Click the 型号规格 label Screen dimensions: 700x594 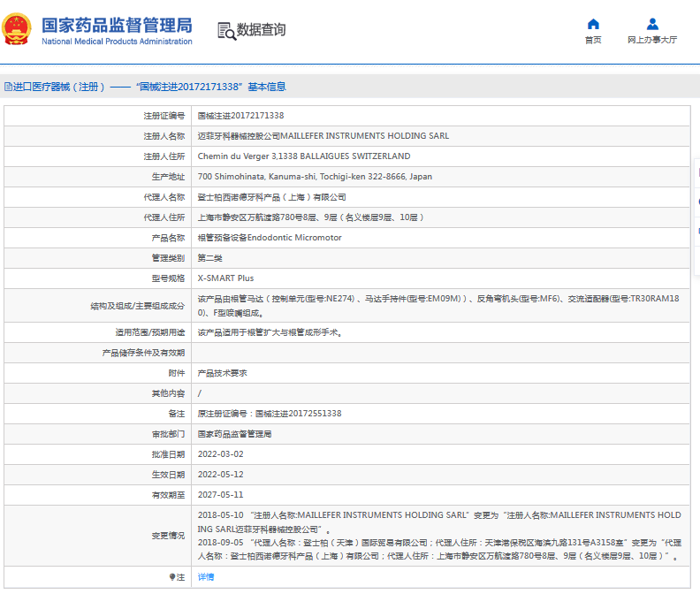(168, 278)
